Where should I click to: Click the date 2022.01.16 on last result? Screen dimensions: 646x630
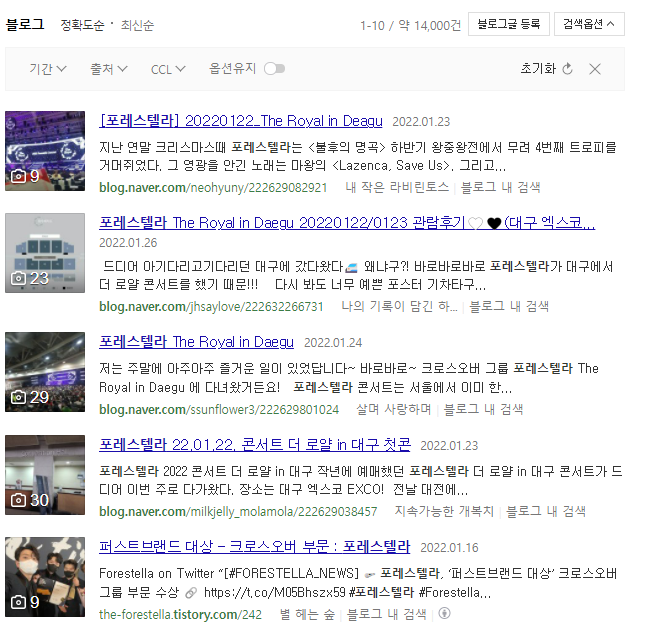click(x=449, y=548)
